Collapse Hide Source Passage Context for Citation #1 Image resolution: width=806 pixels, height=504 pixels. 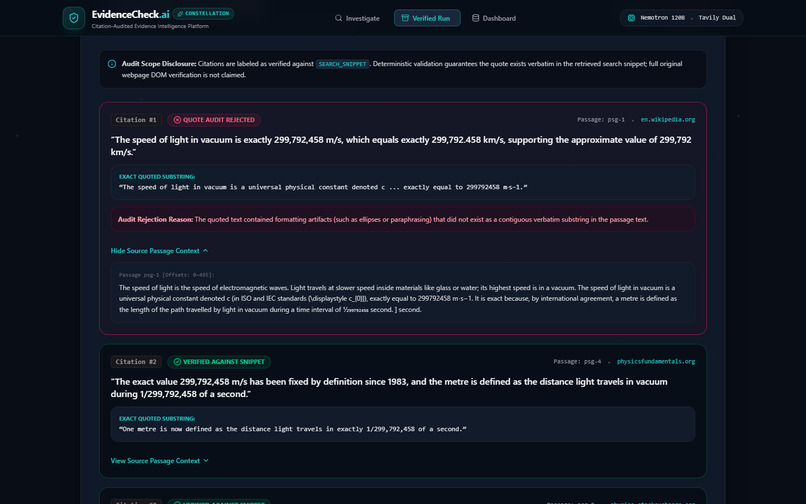159,250
